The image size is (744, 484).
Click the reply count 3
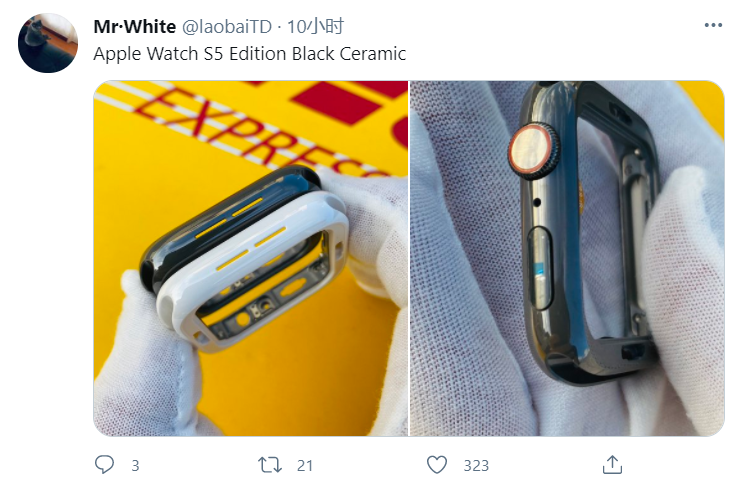click(135, 465)
